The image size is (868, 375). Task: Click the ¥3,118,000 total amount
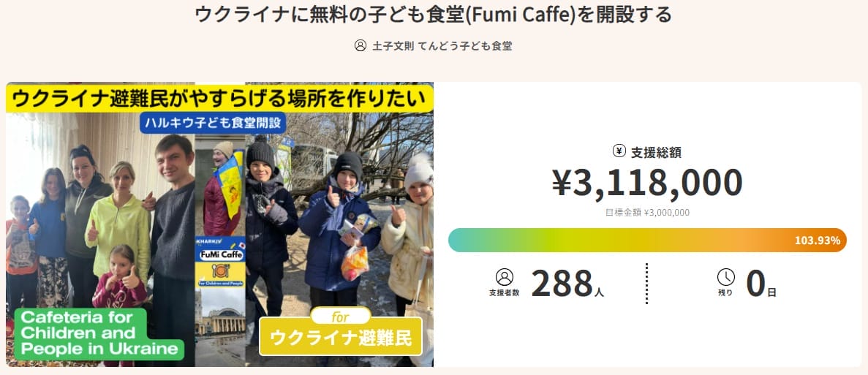[647, 183]
